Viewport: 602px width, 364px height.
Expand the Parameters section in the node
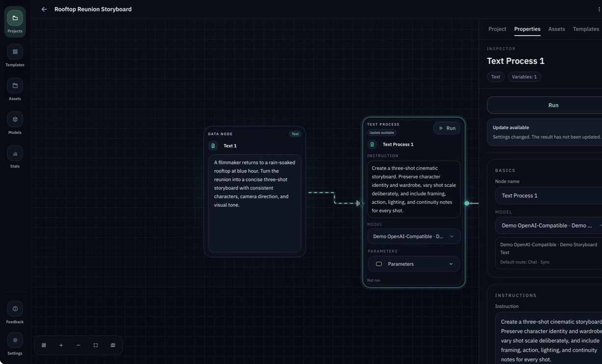[414, 264]
